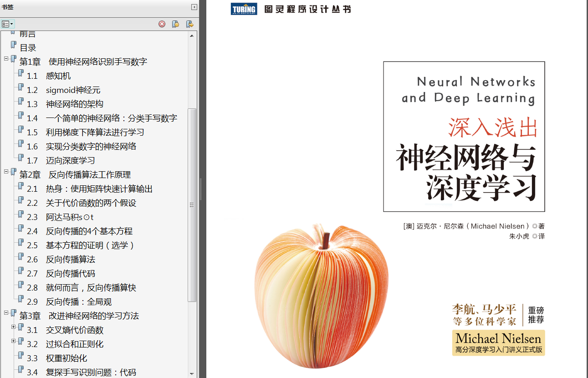Open bookmark 3.4 复探手写识别问题：代码
The height and width of the screenshot is (378, 588).
(82, 373)
